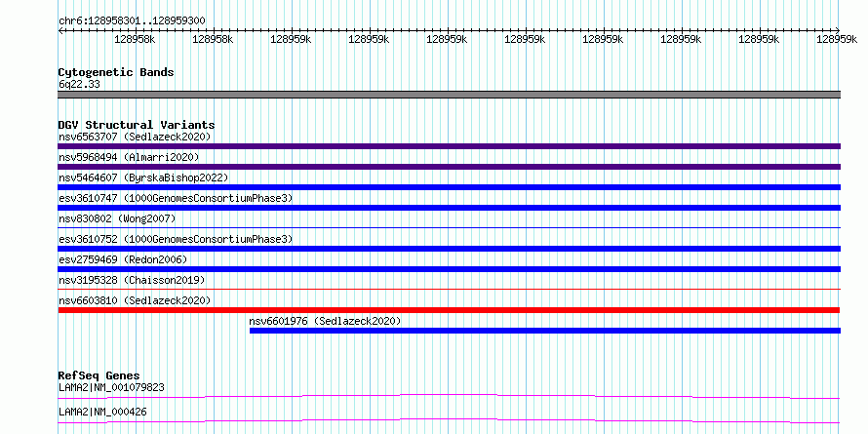This screenshot has height=434, width=868.
Task: Open variant nsv830802 (Wong2007) label
Action: [x=117, y=218]
